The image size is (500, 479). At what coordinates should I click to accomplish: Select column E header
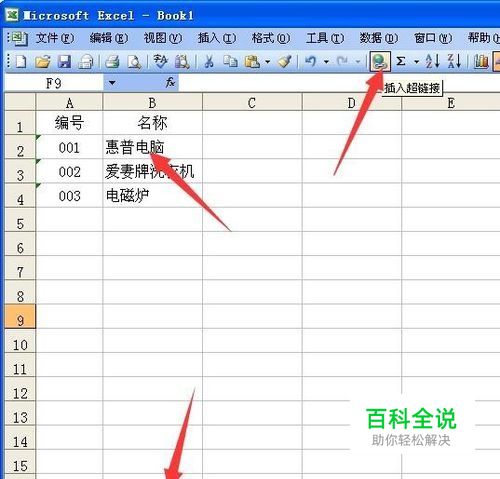(x=451, y=102)
